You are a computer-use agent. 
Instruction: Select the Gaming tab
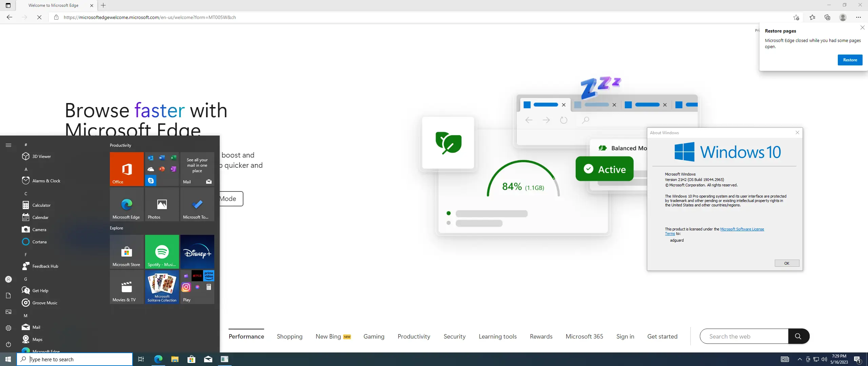coord(374,337)
